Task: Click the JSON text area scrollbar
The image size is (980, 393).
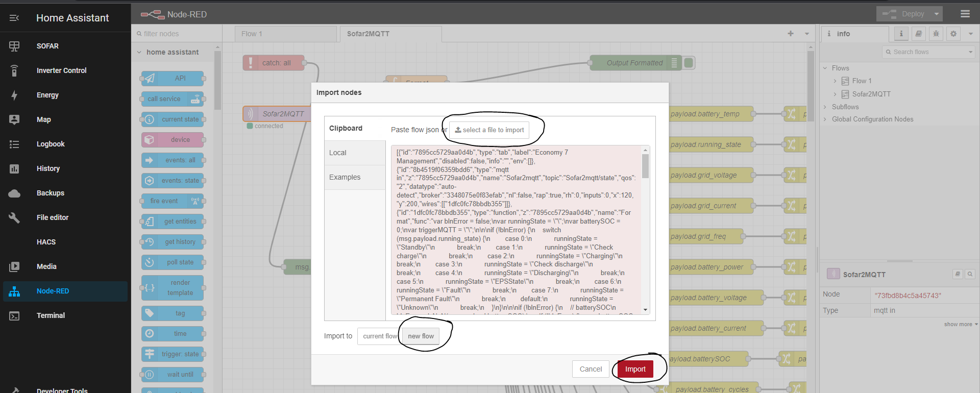Action: [x=646, y=166]
